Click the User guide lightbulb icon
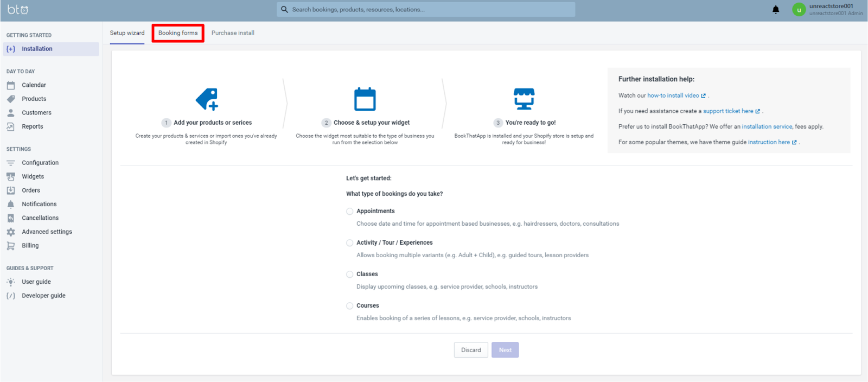Screen dimensions: 868x382 pos(11,282)
